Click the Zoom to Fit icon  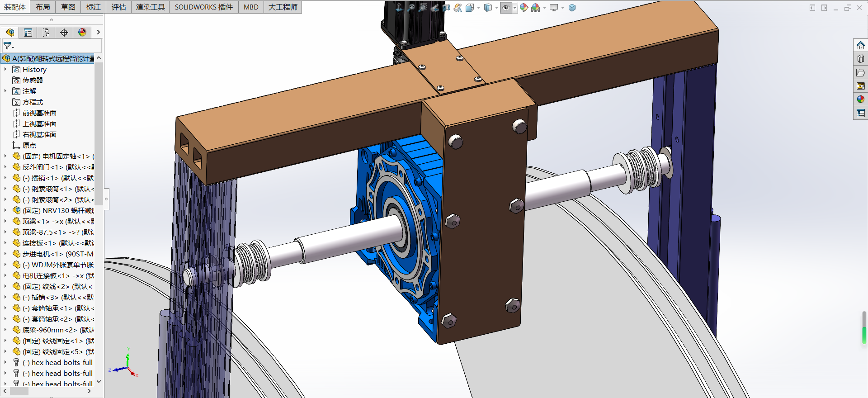[411, 7]
